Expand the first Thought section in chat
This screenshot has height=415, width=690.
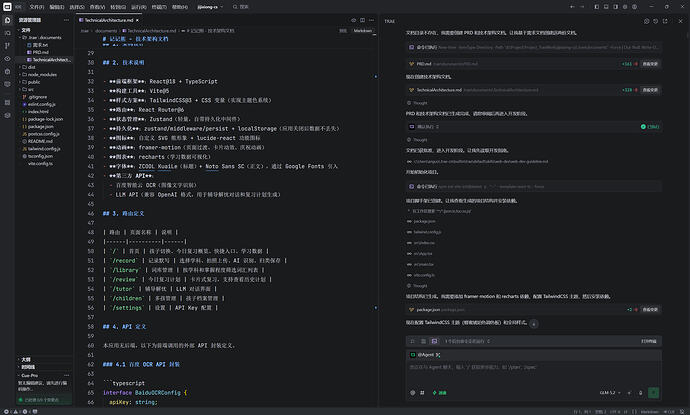[417, 103]
